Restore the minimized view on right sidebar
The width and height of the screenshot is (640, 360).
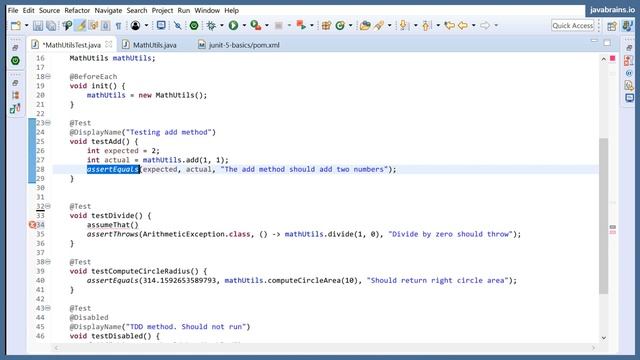coord(629,48)
